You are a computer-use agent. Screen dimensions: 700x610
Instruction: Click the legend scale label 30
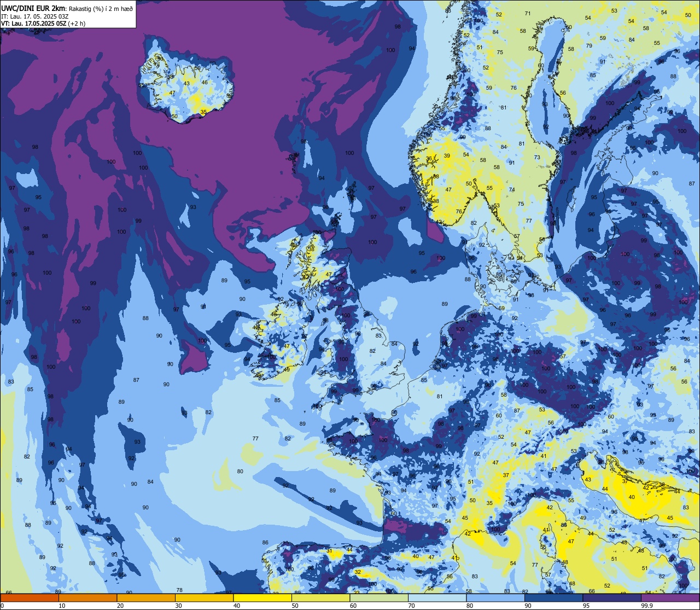178,606
